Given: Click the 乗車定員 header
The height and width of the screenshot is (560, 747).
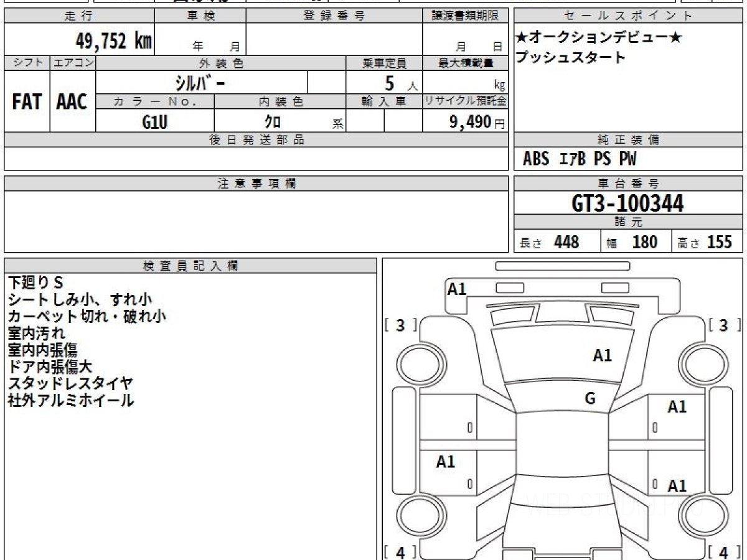Looking at the screenshot, I should (x=384, y=63).
